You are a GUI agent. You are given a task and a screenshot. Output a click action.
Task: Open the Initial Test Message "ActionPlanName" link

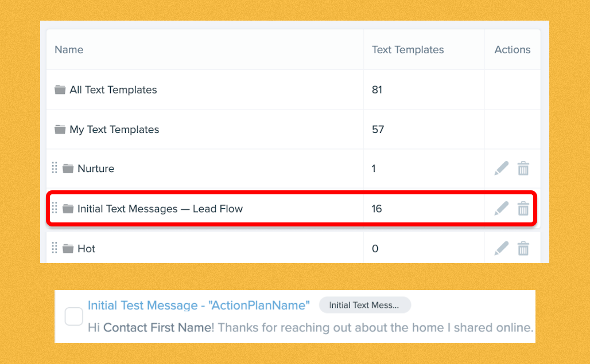[x=199, y=305]
